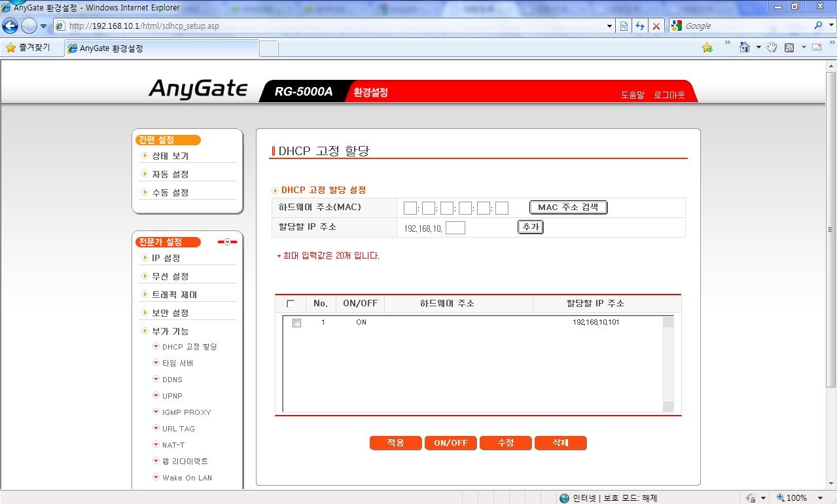Screen dimensions: 837x504
Task: Click the 수정 button
Action: [505, 443]
